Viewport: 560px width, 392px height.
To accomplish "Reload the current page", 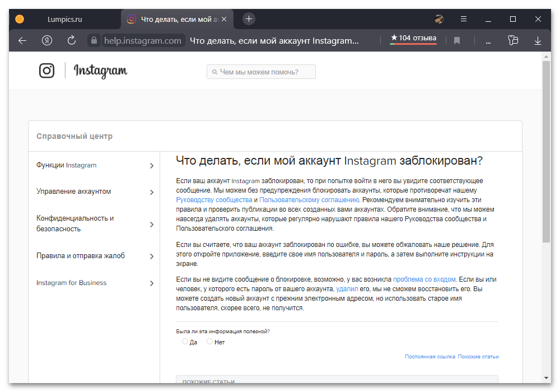I will pyautogui.click(x=71, y=40).
